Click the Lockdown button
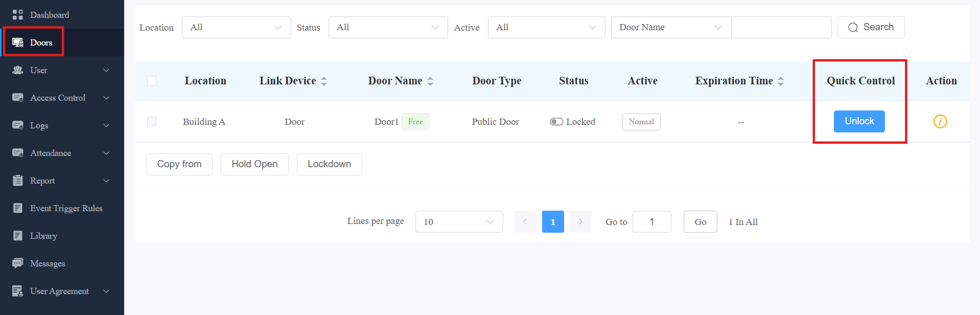 click(x=329, y=164)
